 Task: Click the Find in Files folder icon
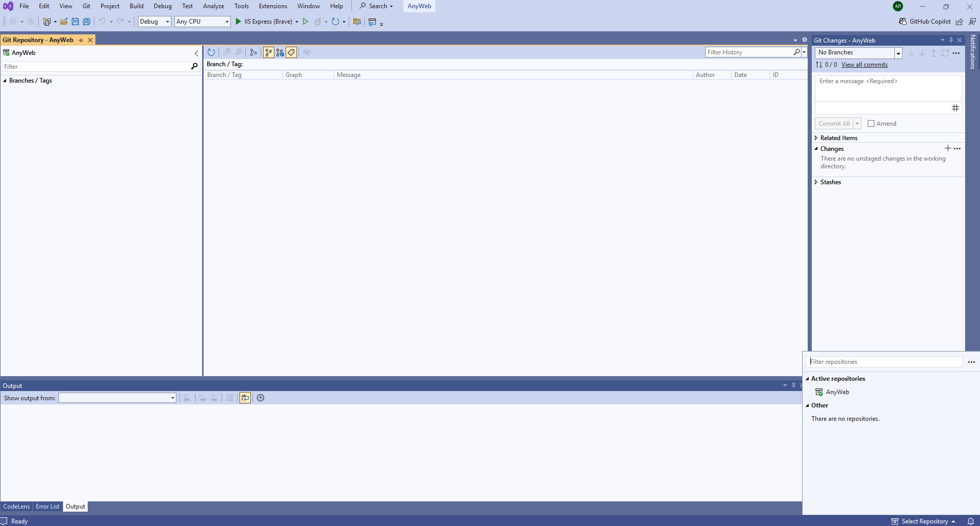coord(357,22)
